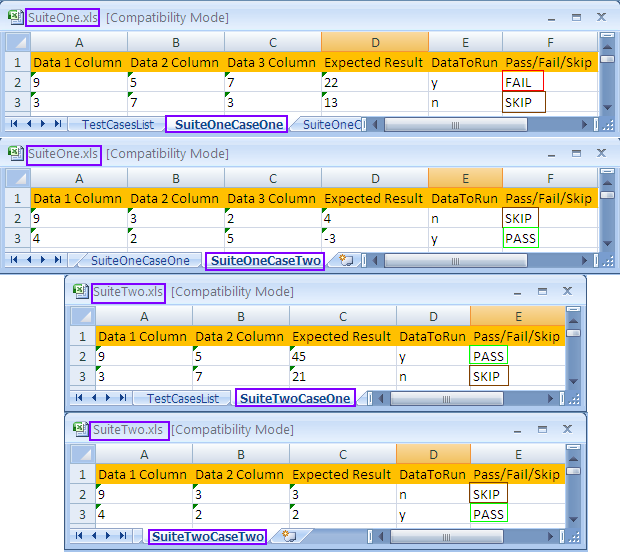Select row 2 header in first SuiteOne window

point(18,82)
